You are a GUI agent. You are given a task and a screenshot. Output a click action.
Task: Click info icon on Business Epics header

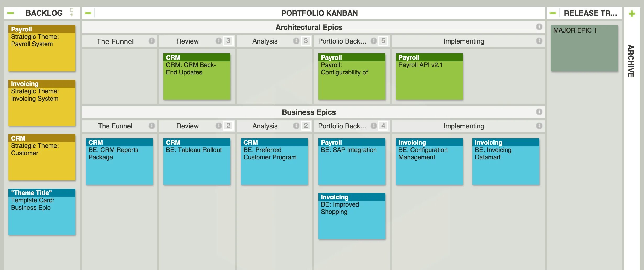pos(539,112)
